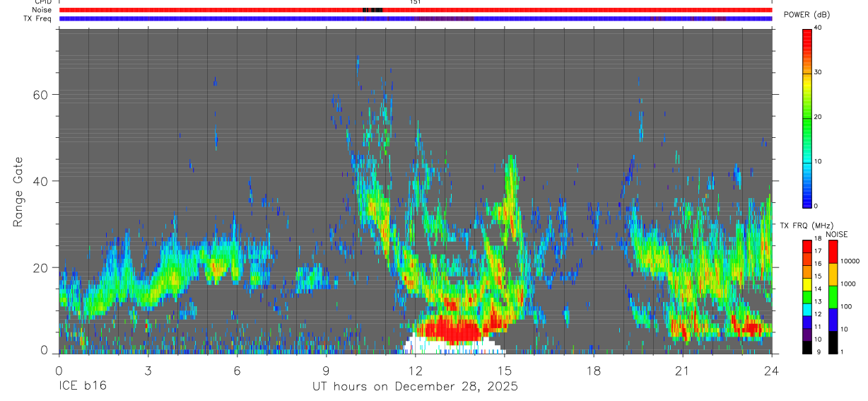
Task: Select the 'NOISE' legend title
Action: [836, 234]
